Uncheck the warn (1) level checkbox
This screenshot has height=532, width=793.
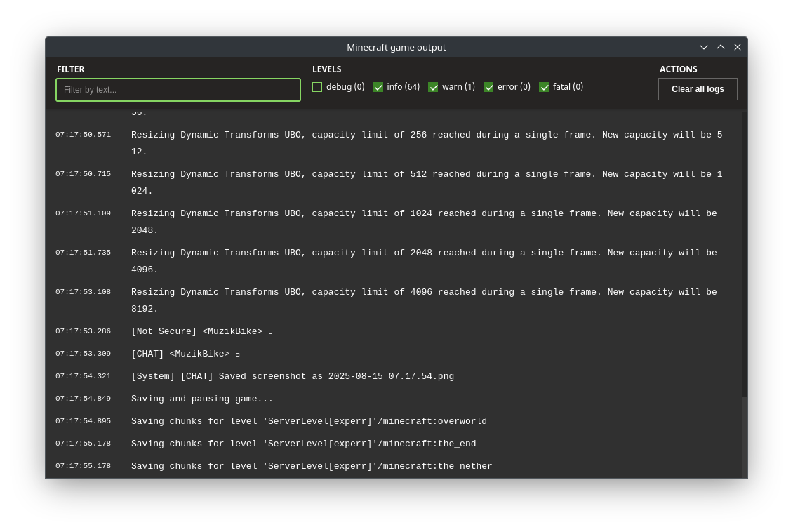coord(433,87)
